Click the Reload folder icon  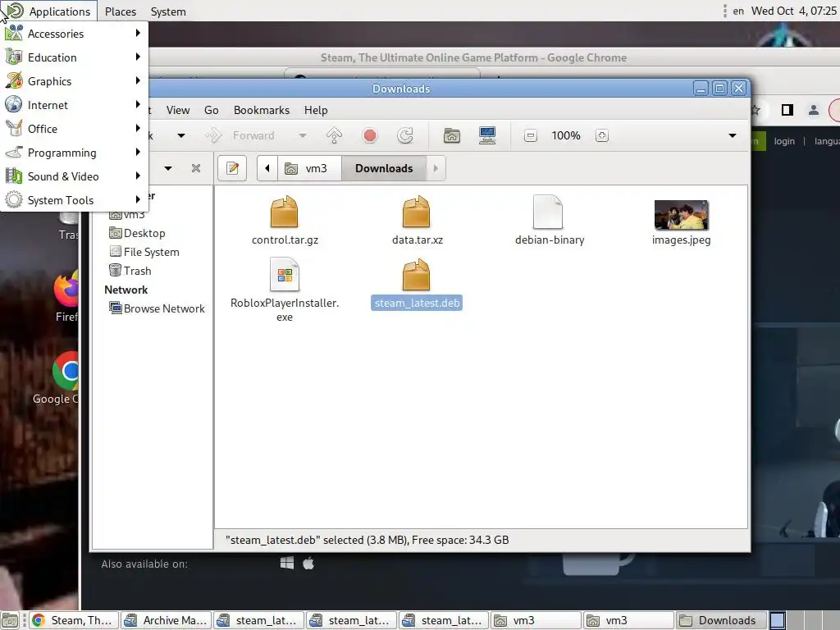[405, 135]
